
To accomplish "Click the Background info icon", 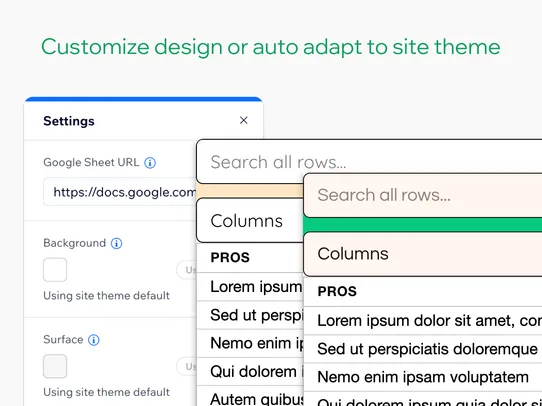I will click(116, 243).
